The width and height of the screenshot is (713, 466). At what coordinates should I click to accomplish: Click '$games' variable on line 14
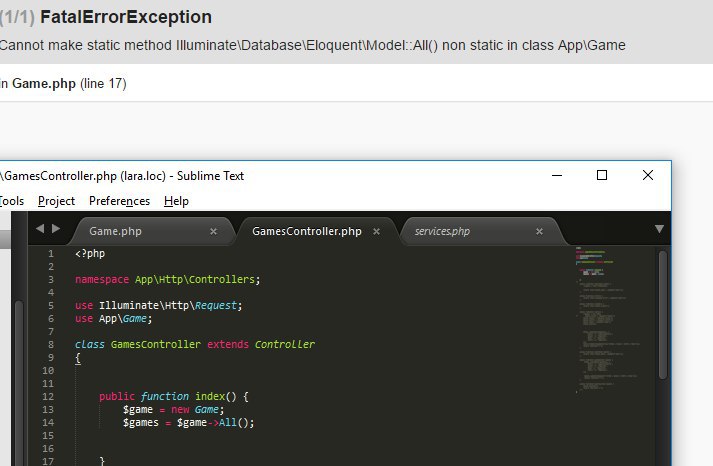[x=141, y=423]
